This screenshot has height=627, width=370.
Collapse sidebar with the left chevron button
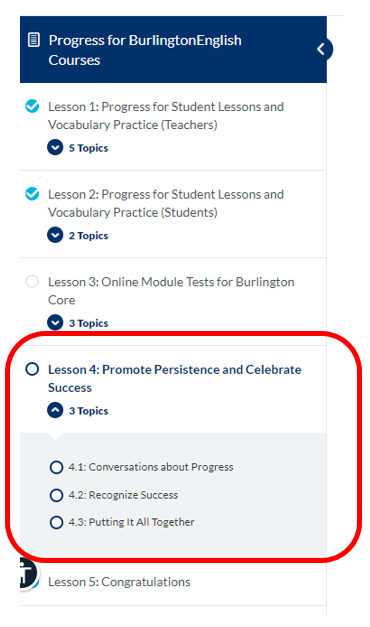[321, 49]
